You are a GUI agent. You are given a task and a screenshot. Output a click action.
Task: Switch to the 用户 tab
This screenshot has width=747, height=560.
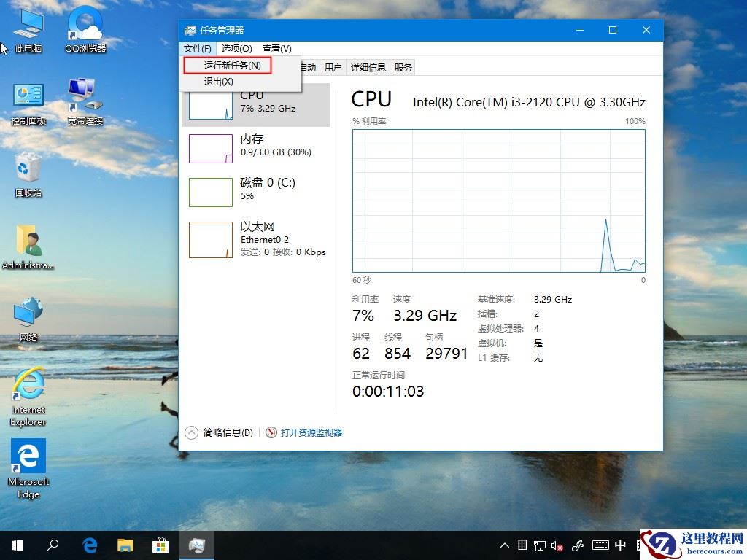(333, 66)
